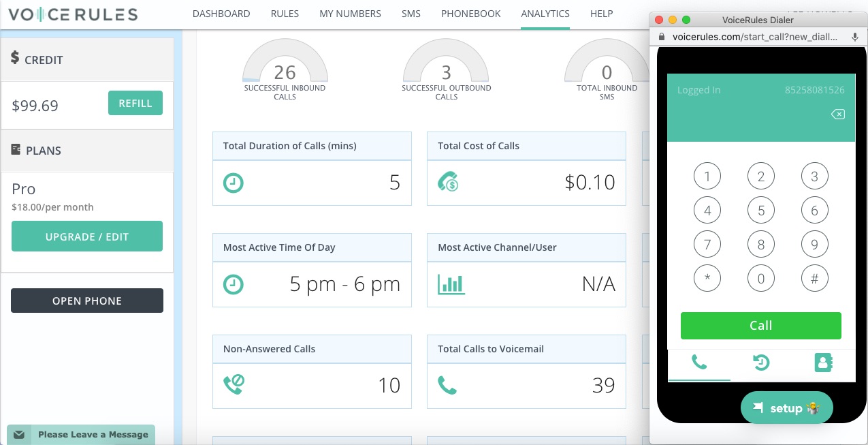
Task: Click the Refill credit button
Action: coord(135,103)
